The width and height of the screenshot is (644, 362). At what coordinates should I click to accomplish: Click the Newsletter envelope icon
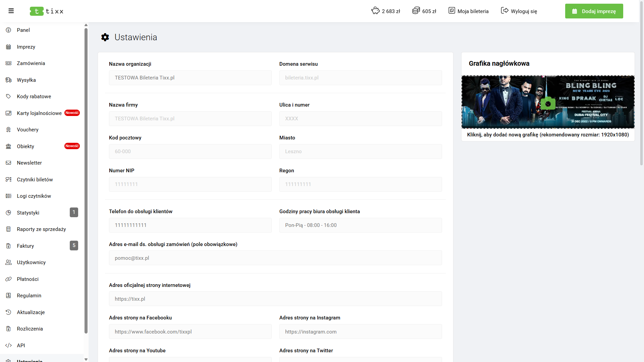[x=9, y=163]
